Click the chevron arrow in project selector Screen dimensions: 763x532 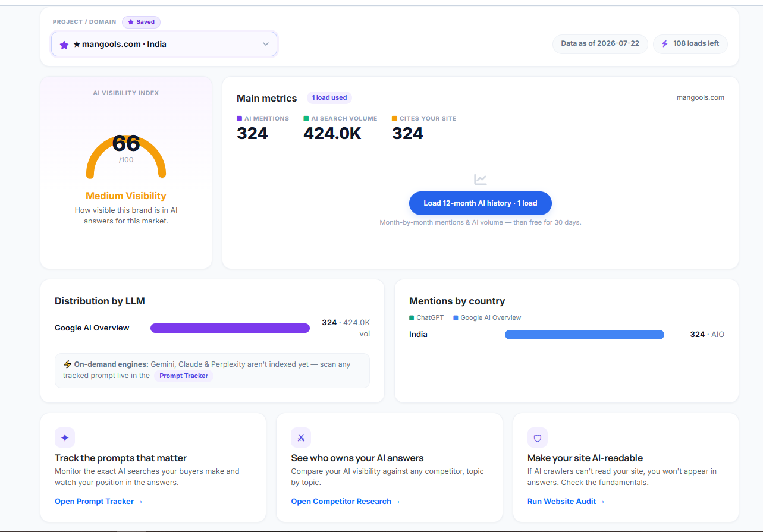point(266,44)
